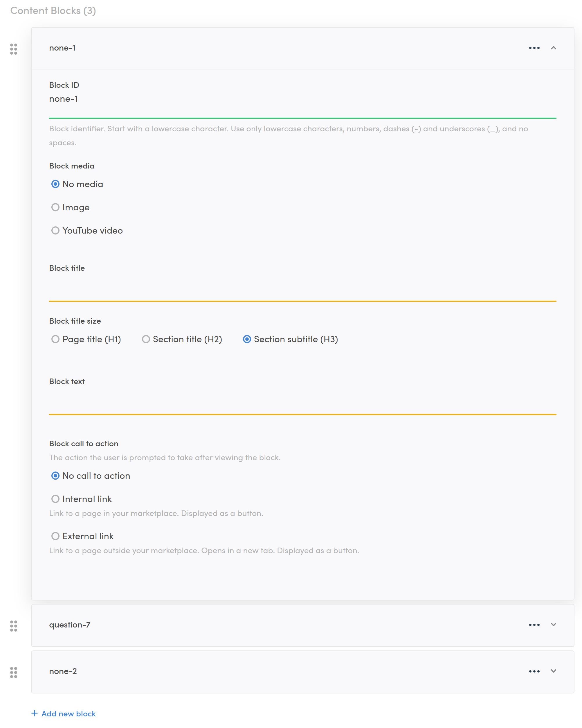Select External link call to action
This screenshot has width=582, height=728.
55,536
